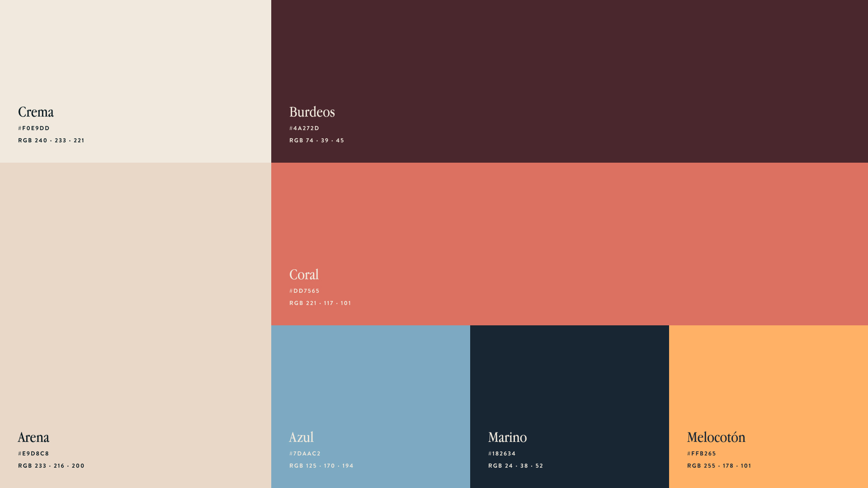
Task: Select the Arena color name
Action: 33,437
